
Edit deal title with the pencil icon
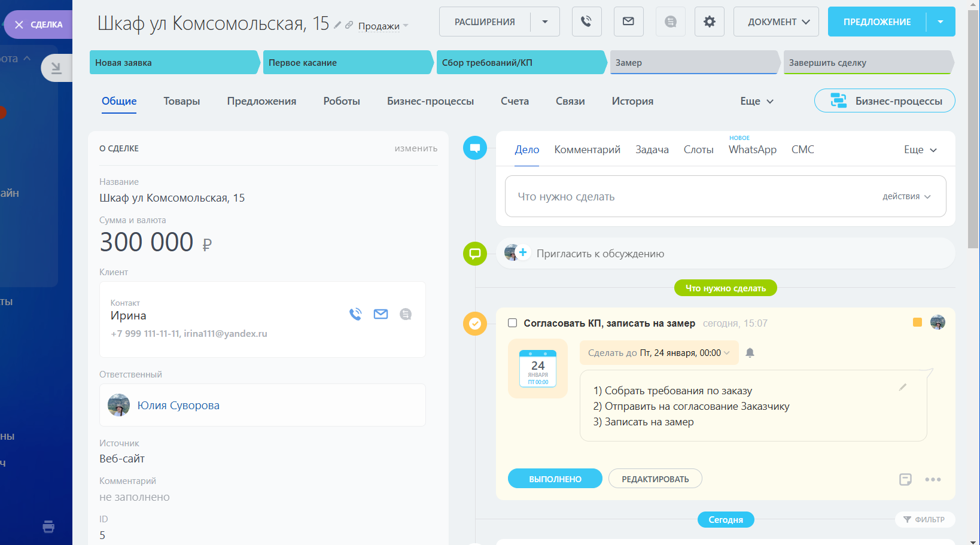[337, 25]
